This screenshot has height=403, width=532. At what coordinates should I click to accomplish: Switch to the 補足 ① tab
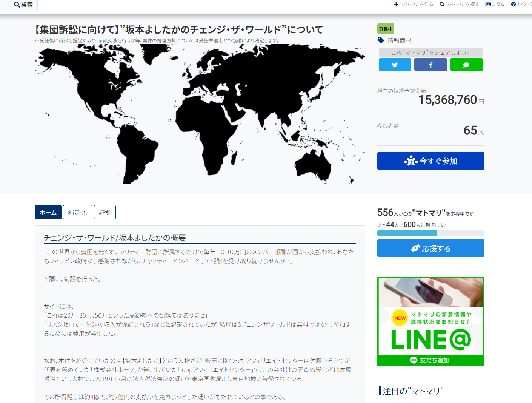pyautogui.click(x=77, y=212)
